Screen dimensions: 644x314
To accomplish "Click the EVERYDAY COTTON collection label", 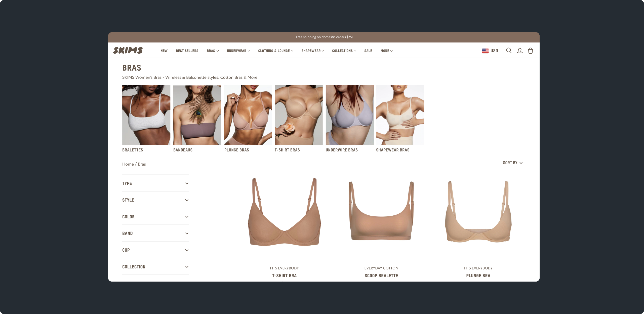I will 381,268.
